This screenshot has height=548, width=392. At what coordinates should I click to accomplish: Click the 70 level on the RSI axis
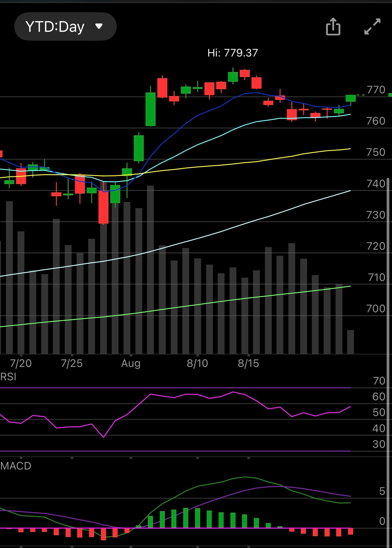pyautogui.click(x=379, y=381)
